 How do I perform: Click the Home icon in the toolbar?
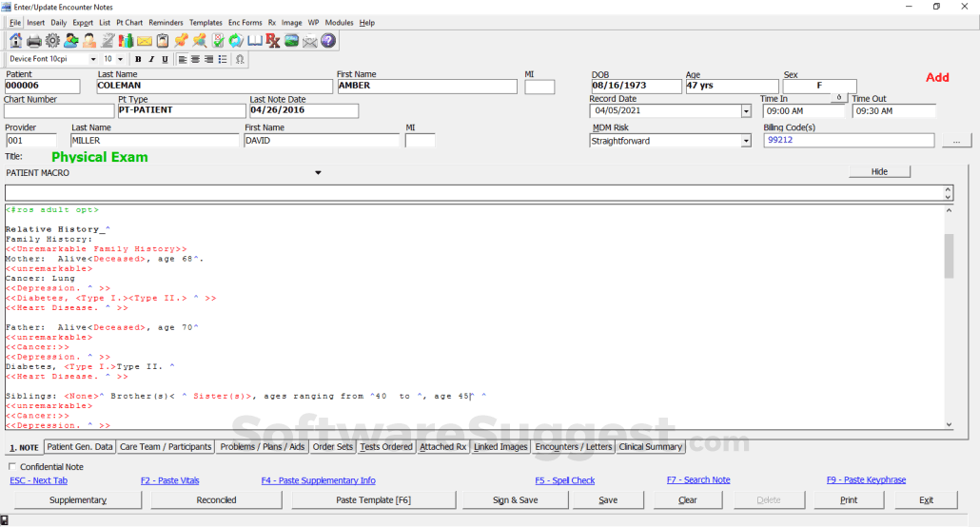(x=16, y=41)
